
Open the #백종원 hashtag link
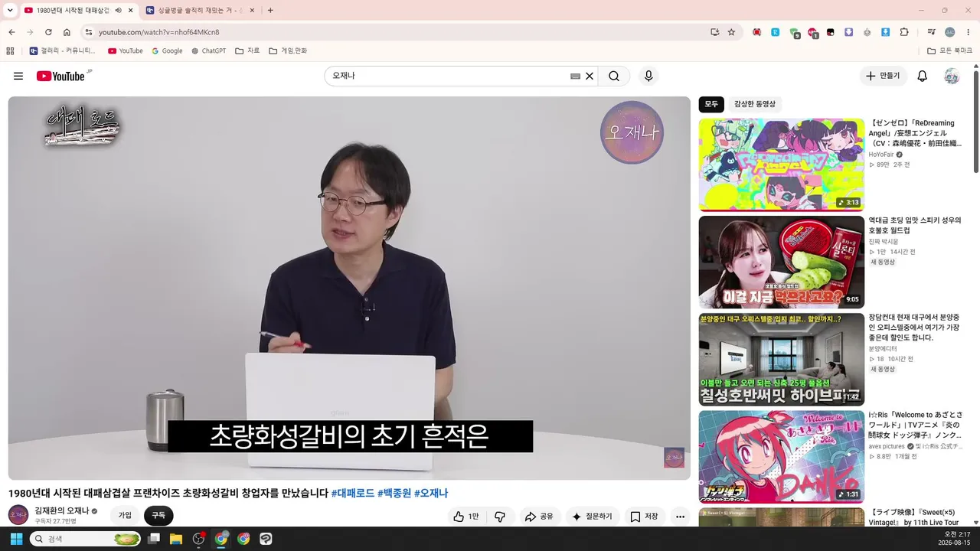pyautogui.click(x=394, y=494)
